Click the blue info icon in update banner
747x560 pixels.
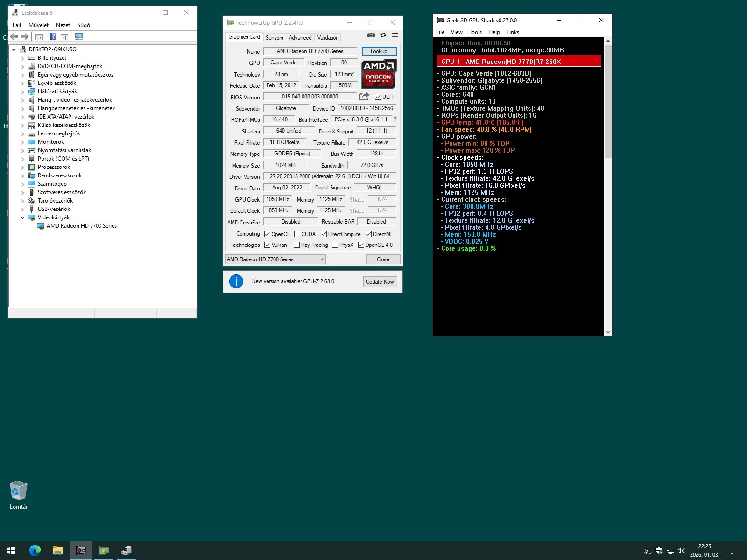236,281
